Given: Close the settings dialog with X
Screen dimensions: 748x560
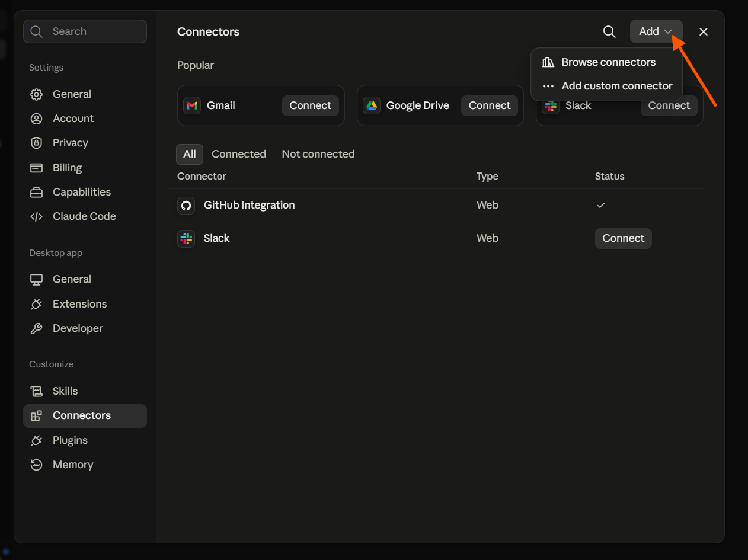Looking at the screenshot, I should pos(704,31).
